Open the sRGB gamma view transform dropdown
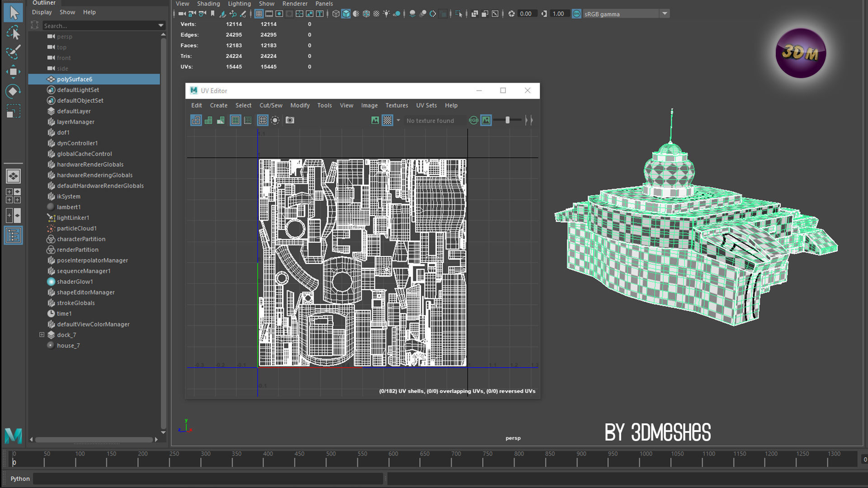868x488 pixels. [665, 14]
